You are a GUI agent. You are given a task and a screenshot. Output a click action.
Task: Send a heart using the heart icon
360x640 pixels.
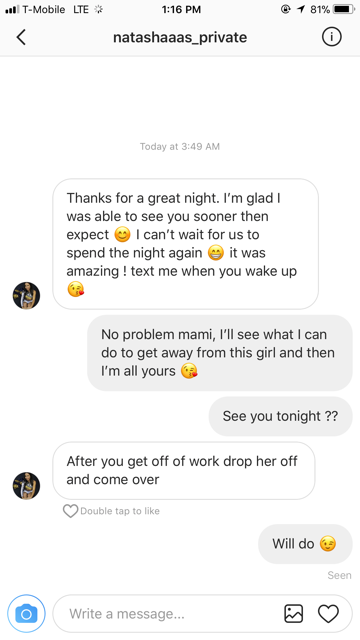coord(328,613)
